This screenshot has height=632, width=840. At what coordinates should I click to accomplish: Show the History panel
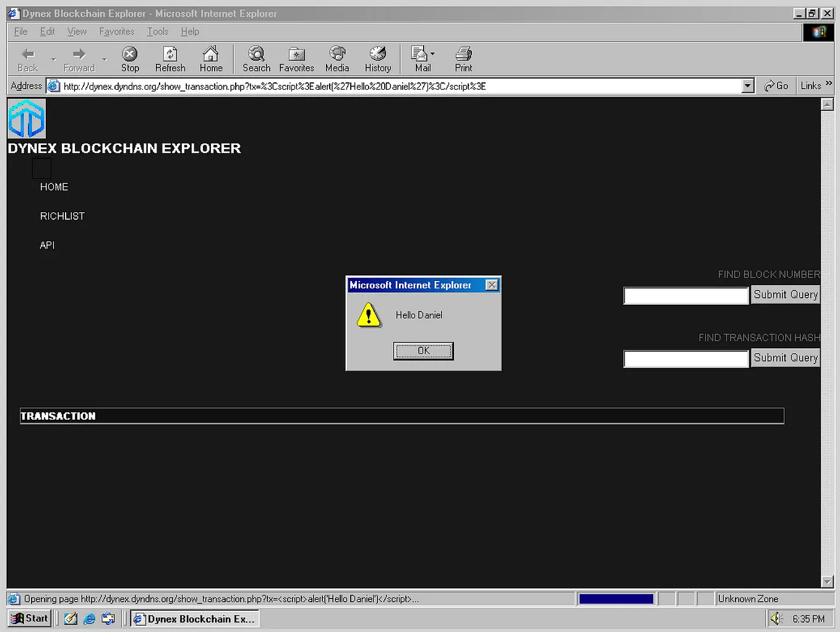pos(378,59)
